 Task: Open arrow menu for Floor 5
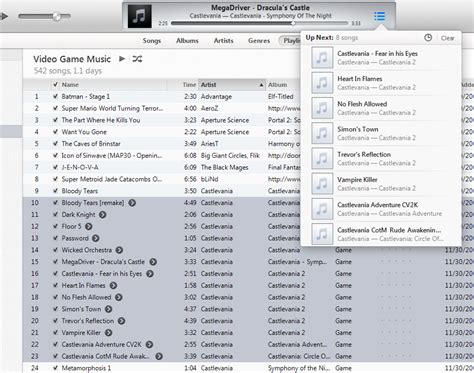89,226
